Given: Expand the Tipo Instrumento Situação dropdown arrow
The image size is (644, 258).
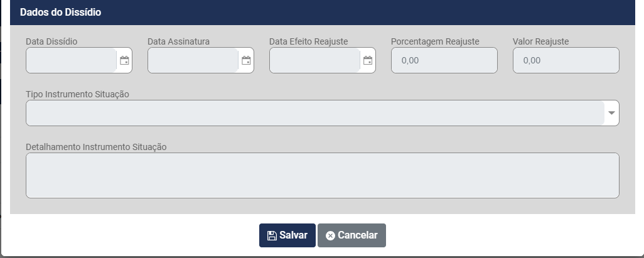Looking at the screenshot, I should tap(612, 114).
